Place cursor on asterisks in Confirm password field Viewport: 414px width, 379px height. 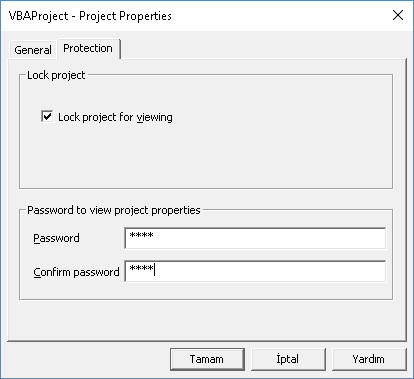(x=141, y=268)
